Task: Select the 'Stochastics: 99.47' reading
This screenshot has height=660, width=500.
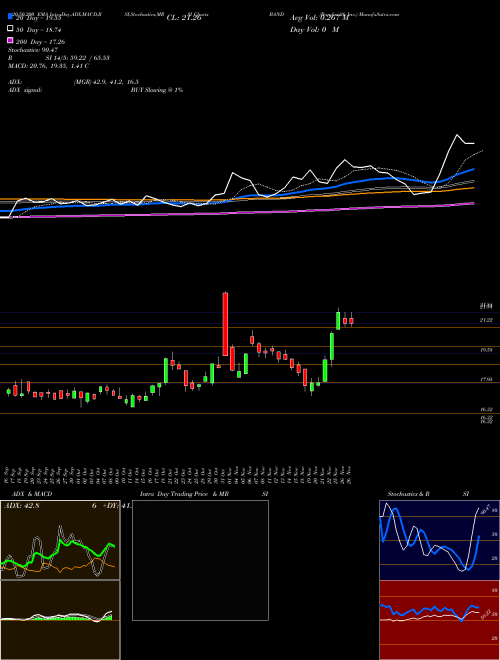Action: 33,50
